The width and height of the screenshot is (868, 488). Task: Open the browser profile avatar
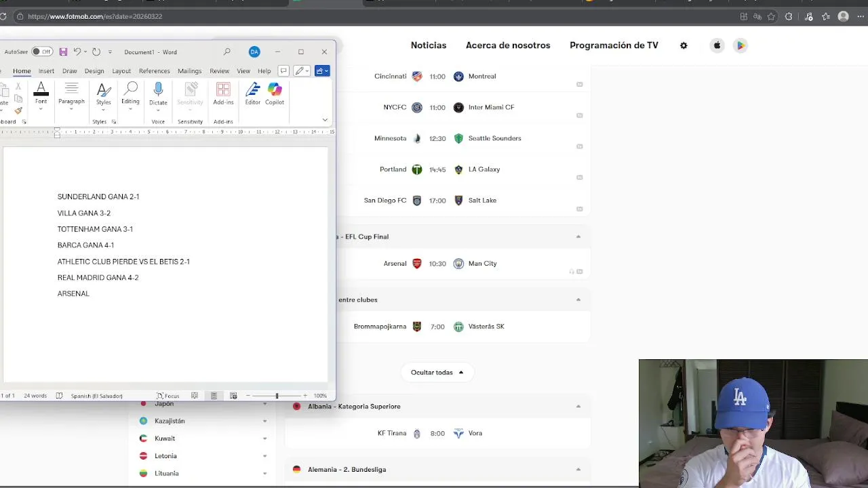(x=844, y=16)
